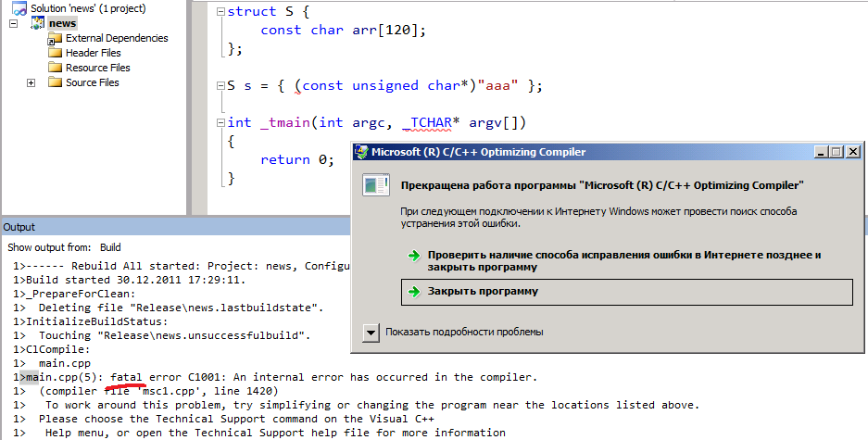The image size is (868, 440).
Task: Click the Solution 'news' icon
Action: pyautogui.click(x=19, y=9)
